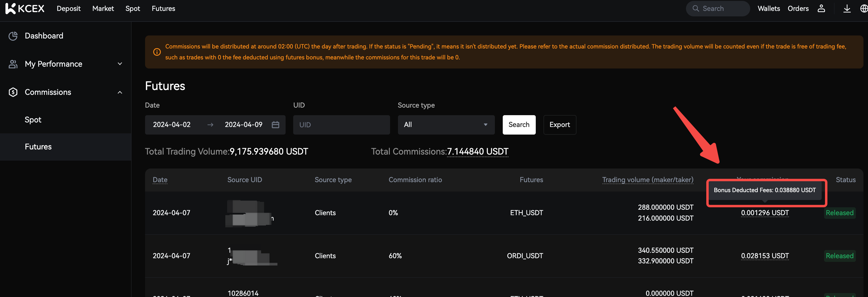
Task: Open Wallets in the top bar
Action: tap(768, 8)
